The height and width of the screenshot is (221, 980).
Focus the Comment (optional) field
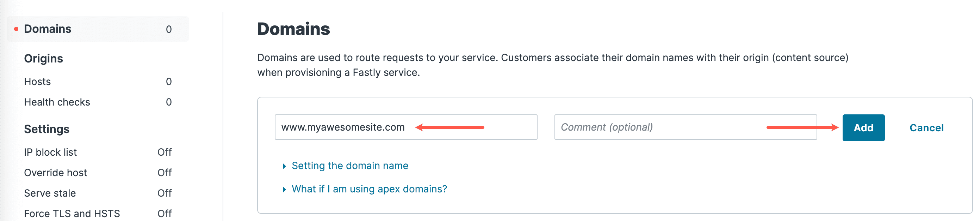tap(662, 127)
